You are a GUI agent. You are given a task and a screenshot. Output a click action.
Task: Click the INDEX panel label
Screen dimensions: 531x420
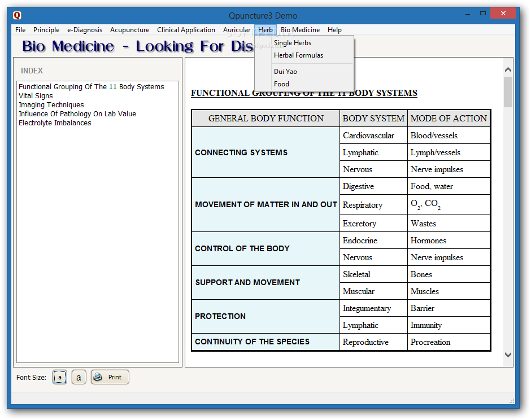tap(32, 71)
